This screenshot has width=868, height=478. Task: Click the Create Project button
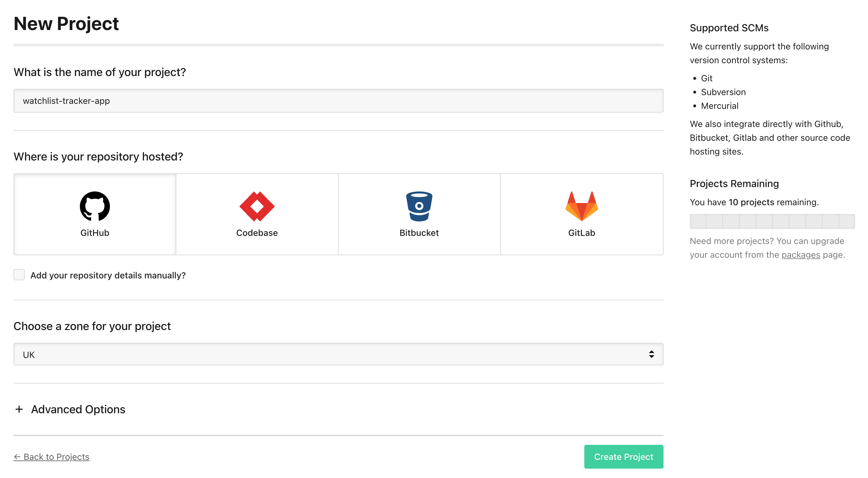pyautogui.click(x=623, y=456)
